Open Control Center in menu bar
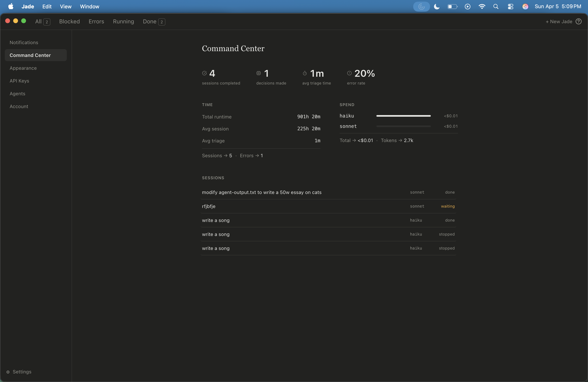The height and width of the screenshot is (382, 588). 510,7
